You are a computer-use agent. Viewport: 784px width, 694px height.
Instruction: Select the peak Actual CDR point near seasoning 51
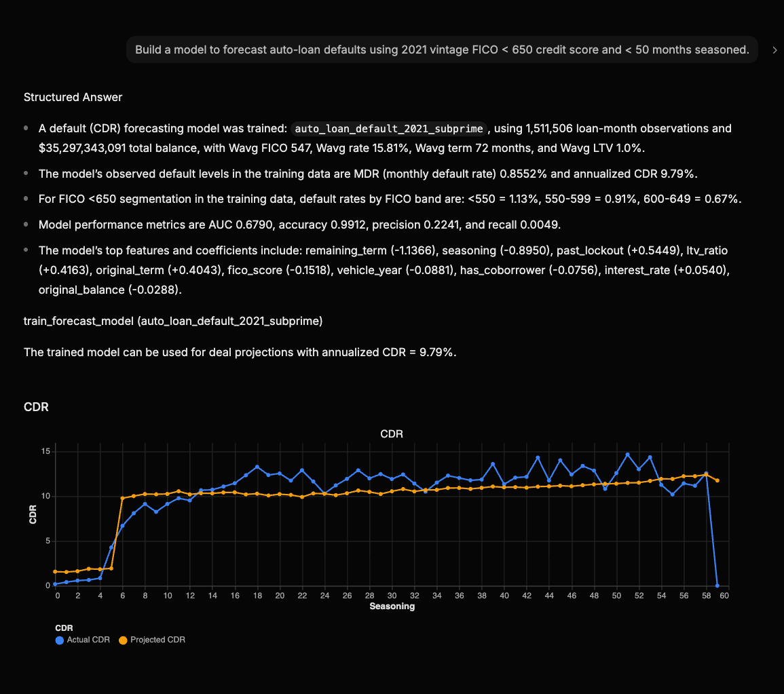click(628, 455)
